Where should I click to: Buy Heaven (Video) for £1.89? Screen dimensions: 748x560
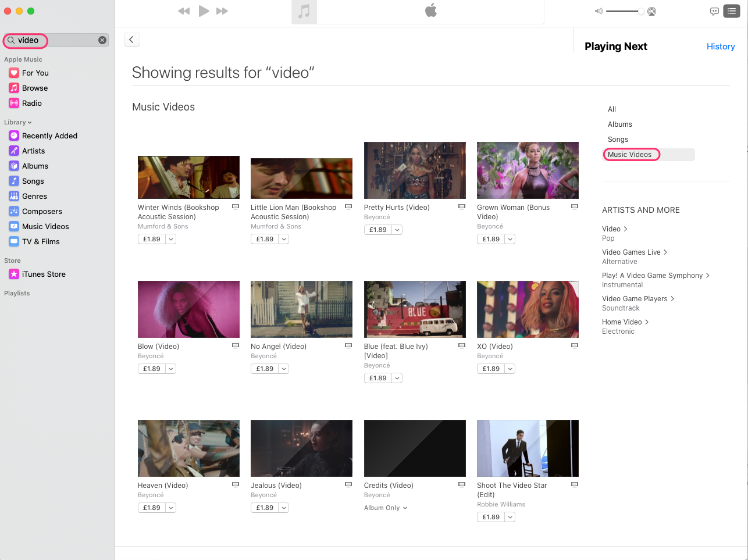152,508
